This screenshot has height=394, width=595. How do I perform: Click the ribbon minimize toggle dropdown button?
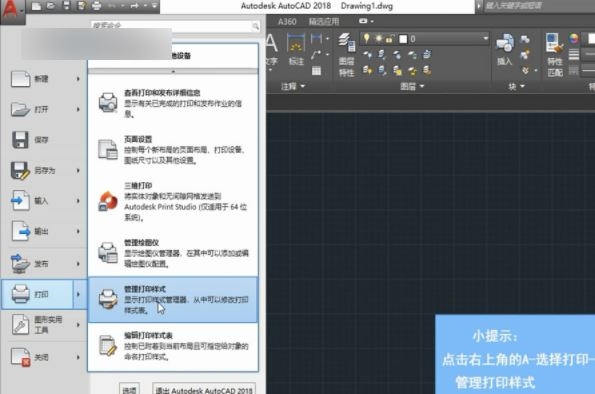point(366,21)
